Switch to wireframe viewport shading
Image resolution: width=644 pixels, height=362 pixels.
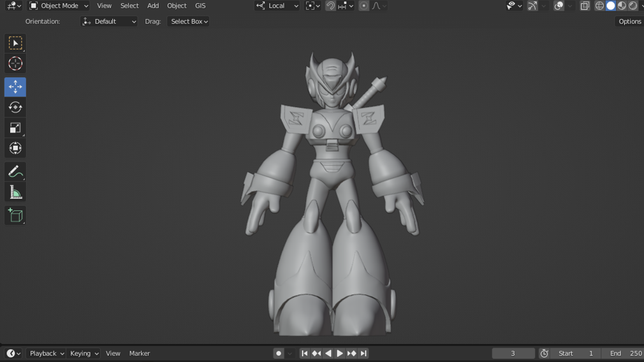click(599, 6)
